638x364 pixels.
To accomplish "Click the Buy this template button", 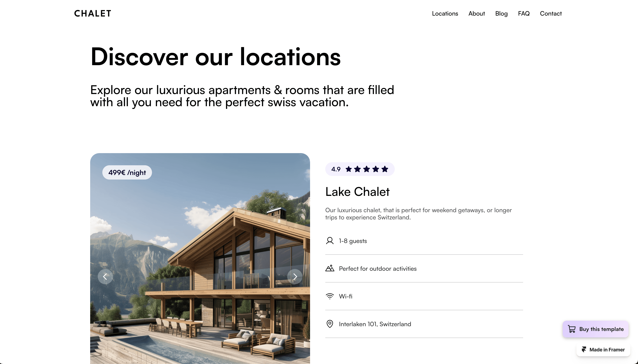I will point(595,329).
